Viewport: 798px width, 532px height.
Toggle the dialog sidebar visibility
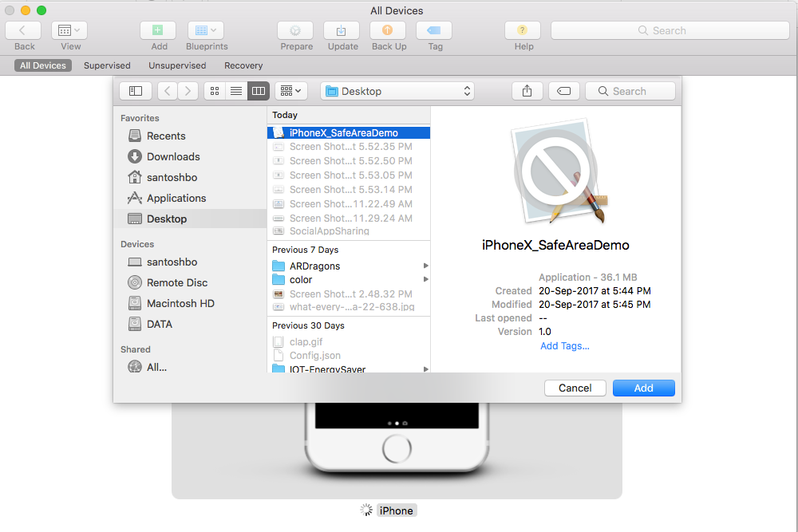[x=136, y=91]
